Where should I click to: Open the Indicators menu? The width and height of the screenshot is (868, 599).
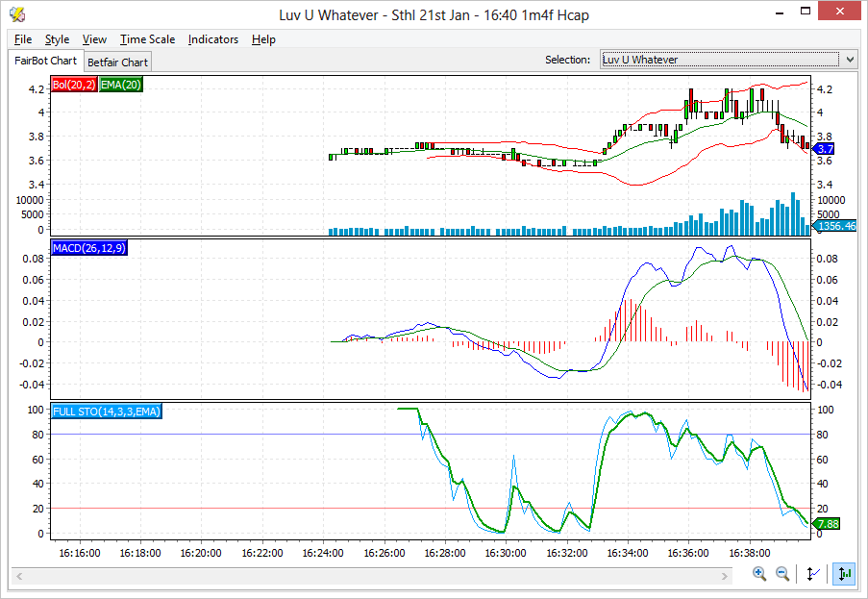213,39
